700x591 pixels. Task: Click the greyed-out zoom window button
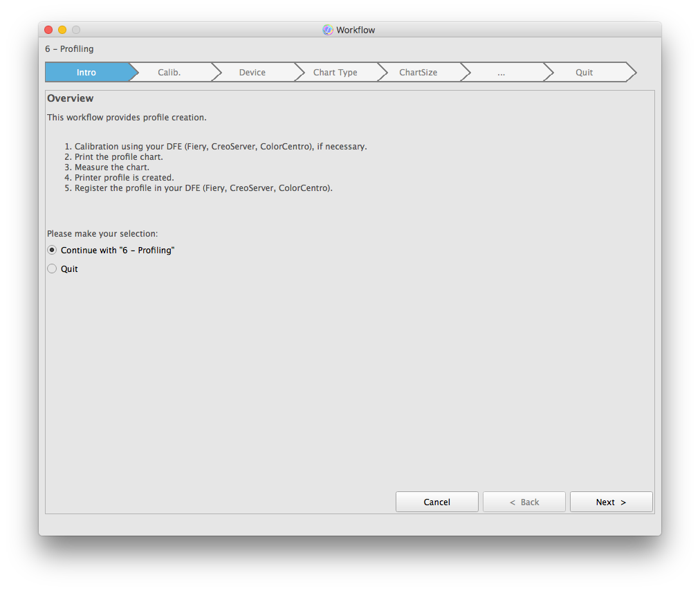[x=76, y=30]
